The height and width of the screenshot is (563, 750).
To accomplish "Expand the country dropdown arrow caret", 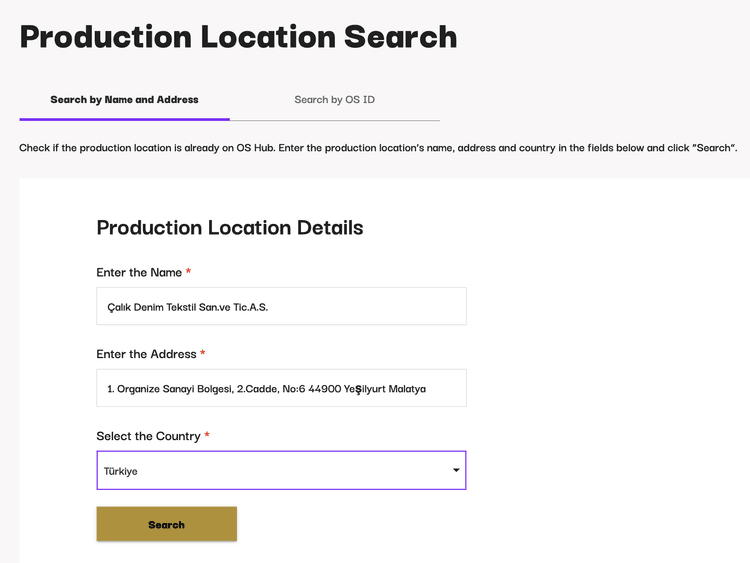I will [456, 470].
